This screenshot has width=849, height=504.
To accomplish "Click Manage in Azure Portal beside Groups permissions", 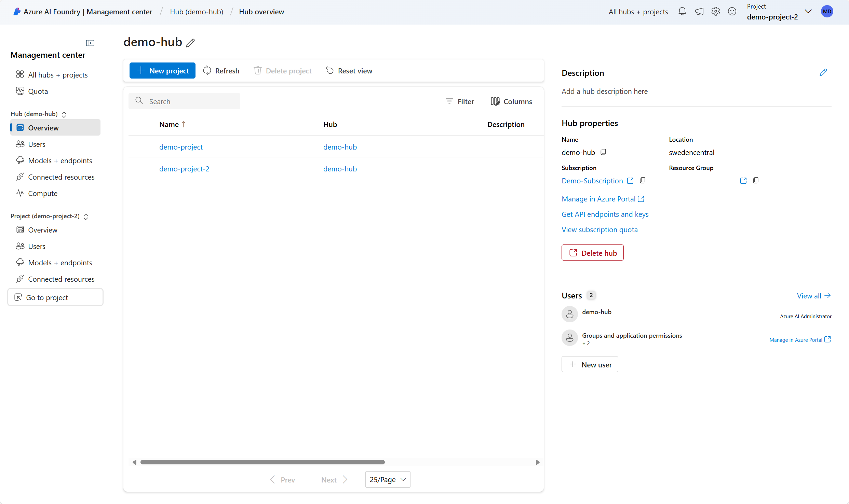I will click(x=800, y=340).
